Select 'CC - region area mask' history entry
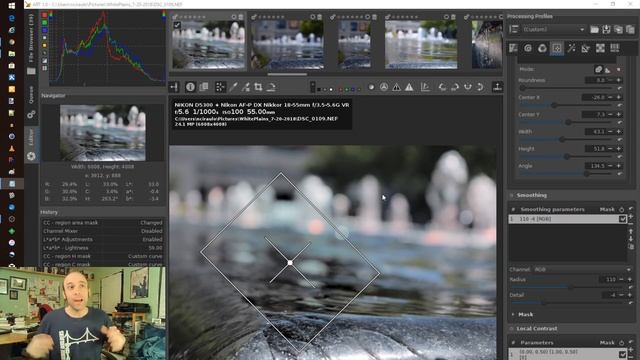The image size is (640, 360). point(103,223)
